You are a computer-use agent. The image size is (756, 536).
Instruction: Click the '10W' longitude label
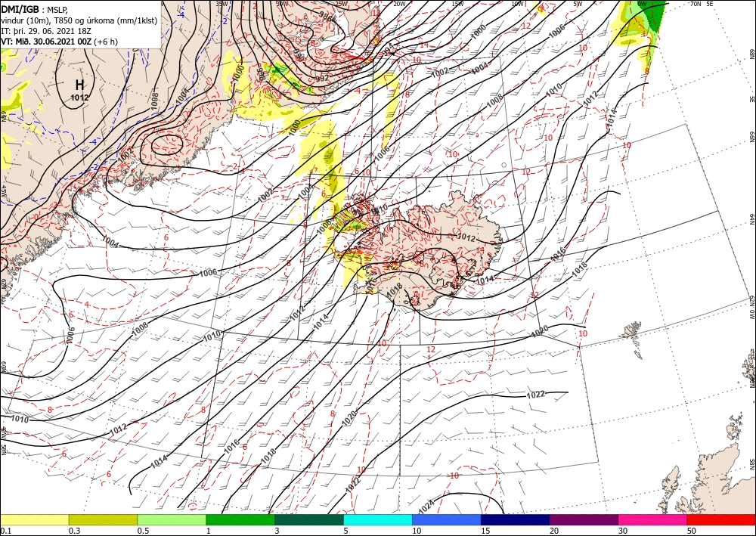tap(517, 4)
